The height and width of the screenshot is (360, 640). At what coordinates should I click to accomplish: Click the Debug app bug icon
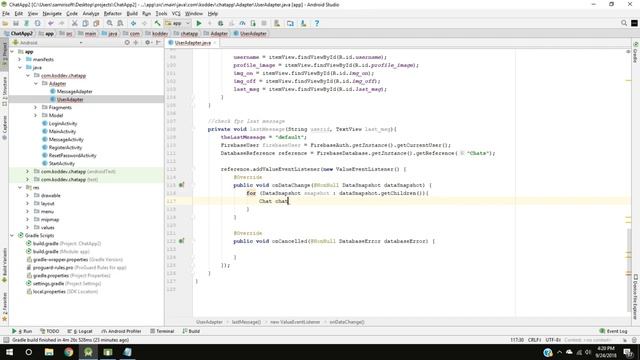[x=220, y=23]
